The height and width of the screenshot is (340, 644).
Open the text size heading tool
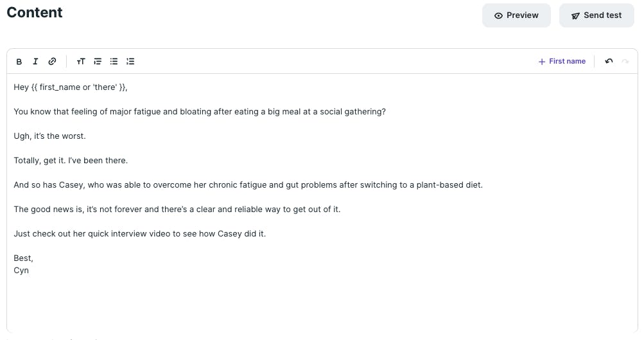coord(81,62)
